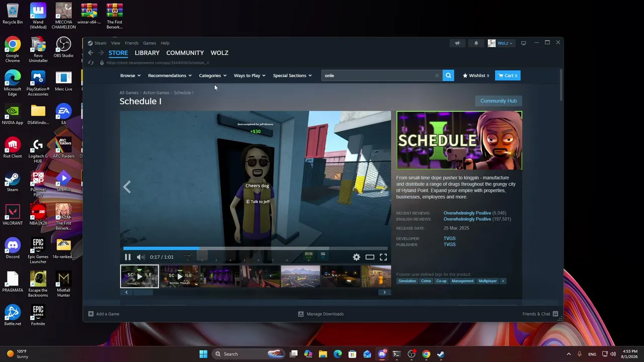Switch to Big Picture mode icon
The image size is (644, 362).
click(x=523, y=43)
